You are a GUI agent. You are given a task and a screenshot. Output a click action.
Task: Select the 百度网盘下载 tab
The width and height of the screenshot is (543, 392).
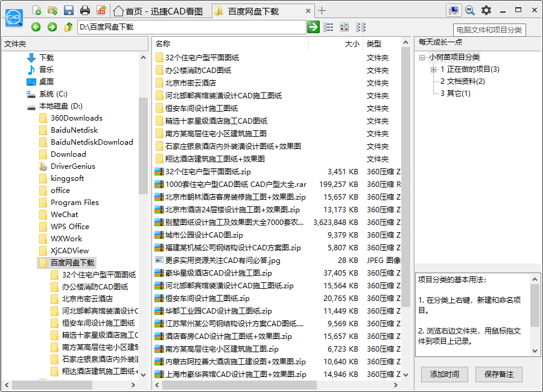263,11
